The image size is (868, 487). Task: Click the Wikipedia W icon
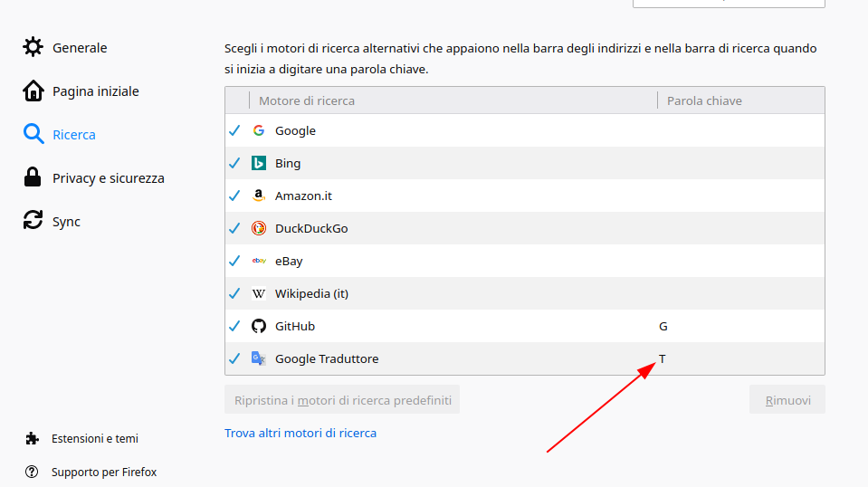[x=259, y=293]
